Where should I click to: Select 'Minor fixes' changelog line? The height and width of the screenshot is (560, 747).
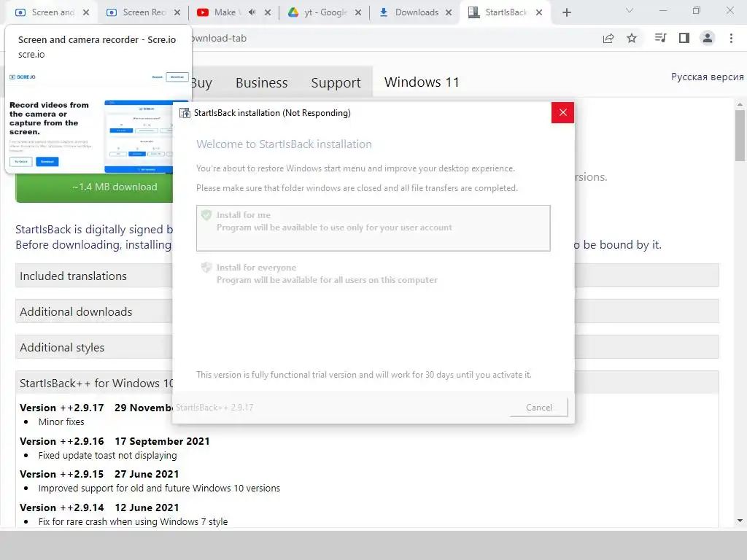point(61,421)
